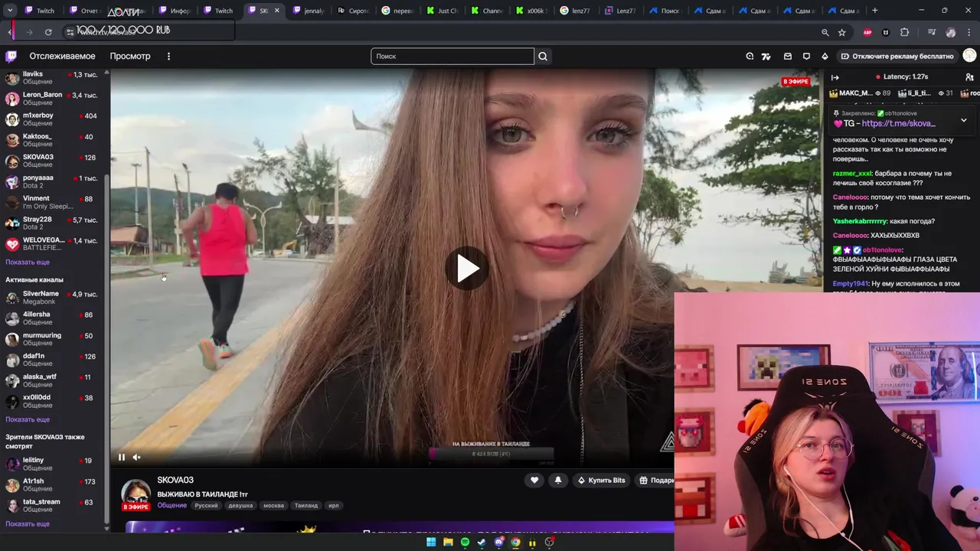Open the Bits gem icon in header

tap(825, 56)
